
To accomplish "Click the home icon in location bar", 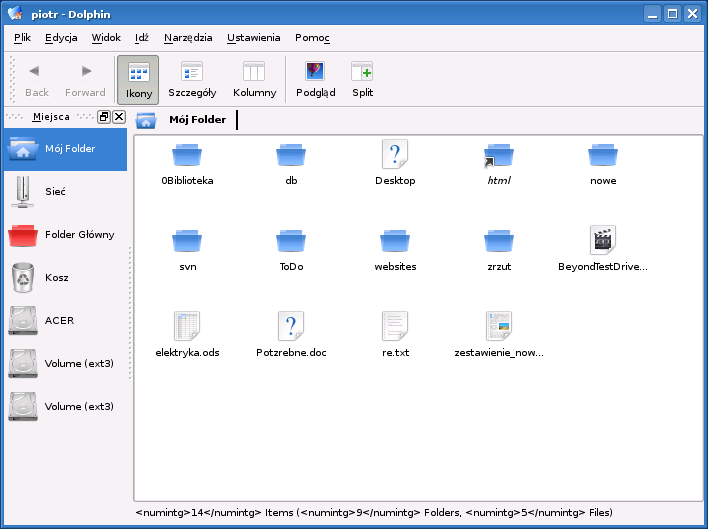I will point(146,121).
